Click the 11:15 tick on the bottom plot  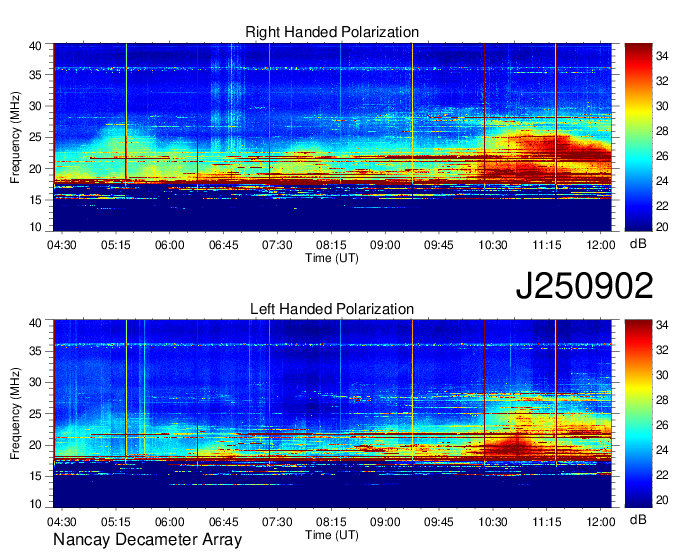(547, 522)
